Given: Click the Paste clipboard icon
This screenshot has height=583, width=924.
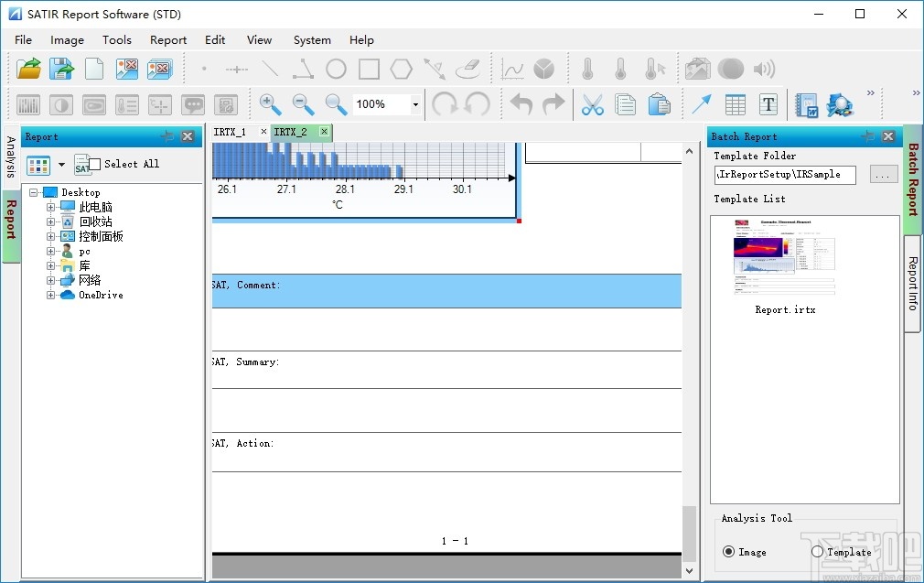Looking at the screenshot, I should coord(661,104).
